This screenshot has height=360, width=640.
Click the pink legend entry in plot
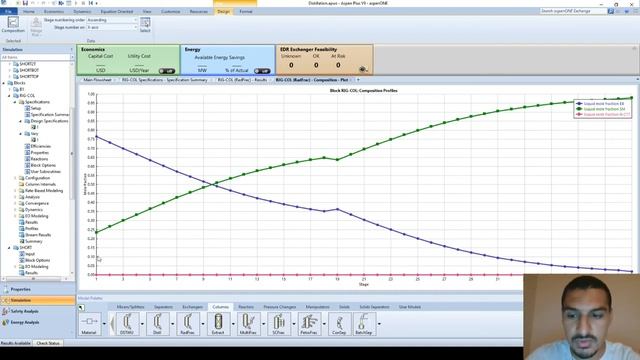603,114
